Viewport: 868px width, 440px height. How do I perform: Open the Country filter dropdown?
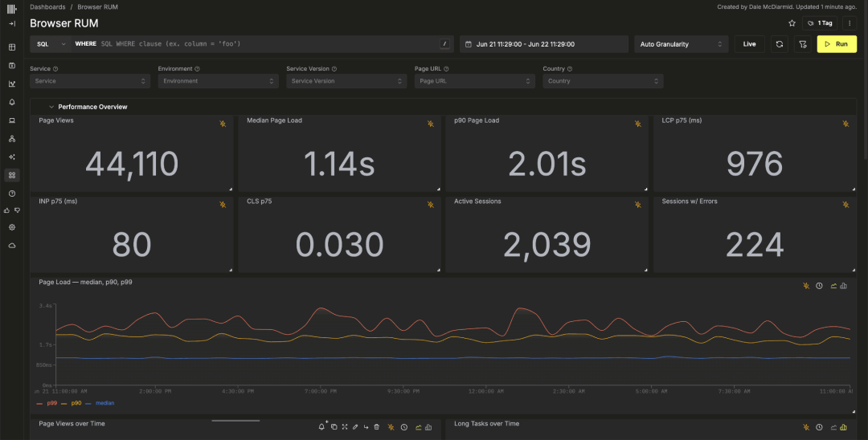604,81
